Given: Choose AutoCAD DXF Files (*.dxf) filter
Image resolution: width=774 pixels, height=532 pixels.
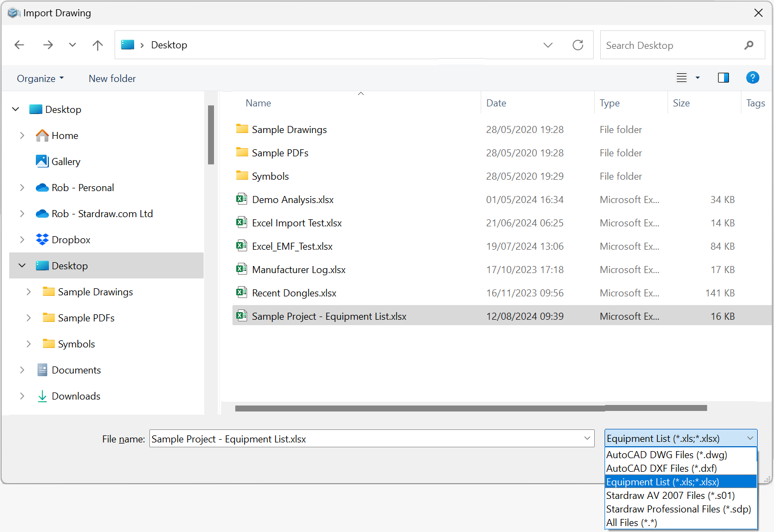Looking at the screenshot, I should tap(681, 468).
